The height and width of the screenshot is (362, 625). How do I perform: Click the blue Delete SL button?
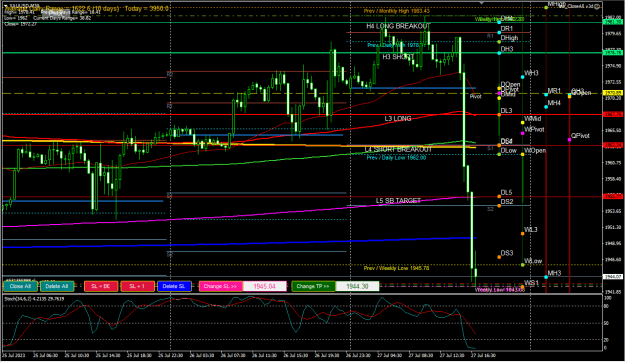point(174,286)
